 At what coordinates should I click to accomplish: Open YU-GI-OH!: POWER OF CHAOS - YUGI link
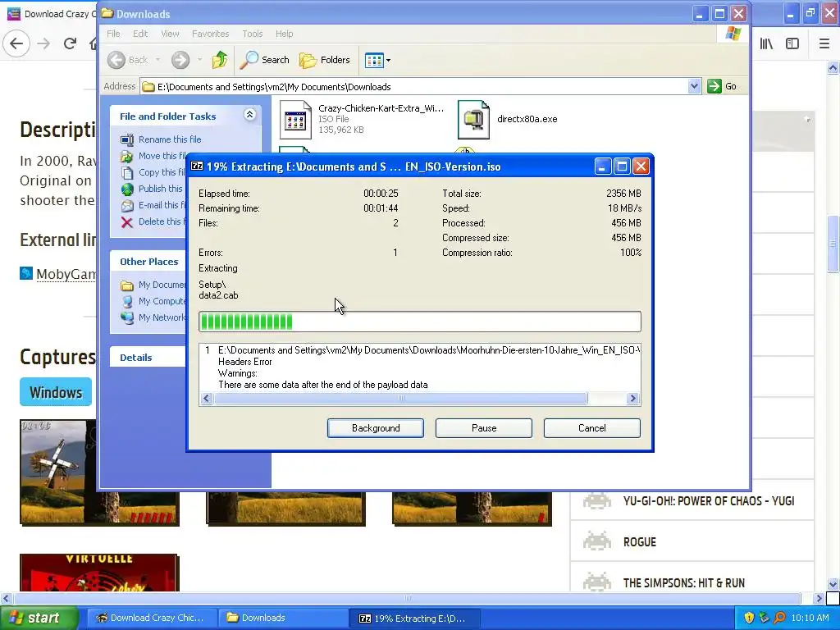[709, 501]
